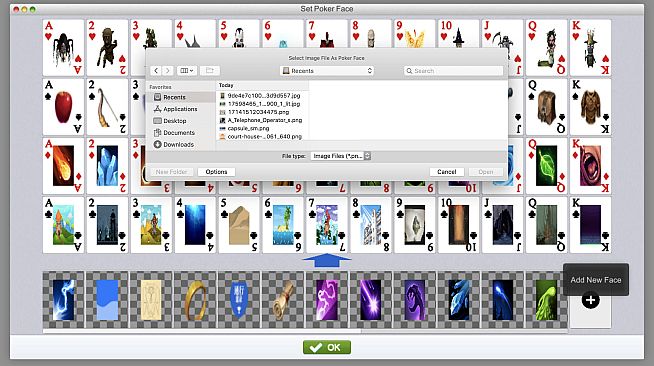Select the Queen of Diamonds leaf card
654x366 pixels.
click(x=546, y=166)
